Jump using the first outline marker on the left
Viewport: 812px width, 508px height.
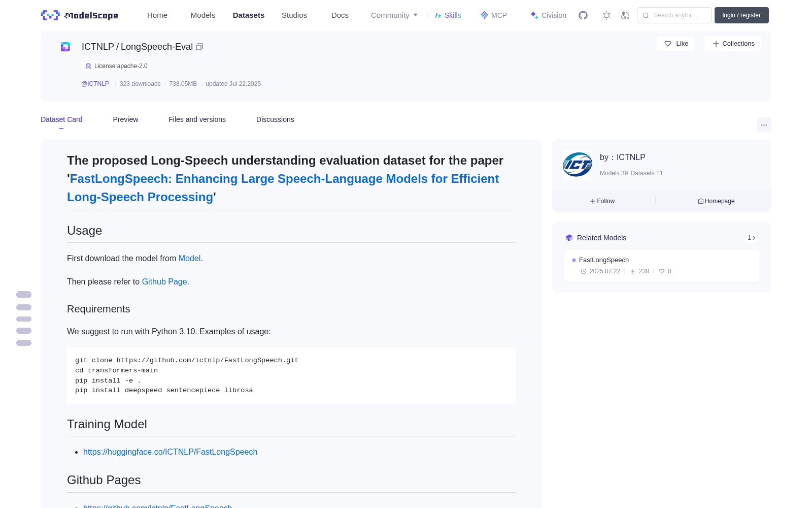(x=24, y=295)
